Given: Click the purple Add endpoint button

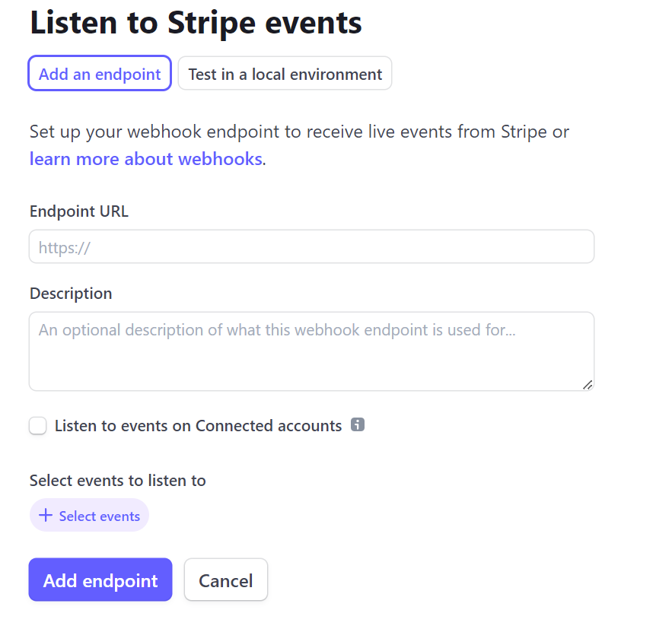Looking at the screenshot, I should tap(100, 580).
